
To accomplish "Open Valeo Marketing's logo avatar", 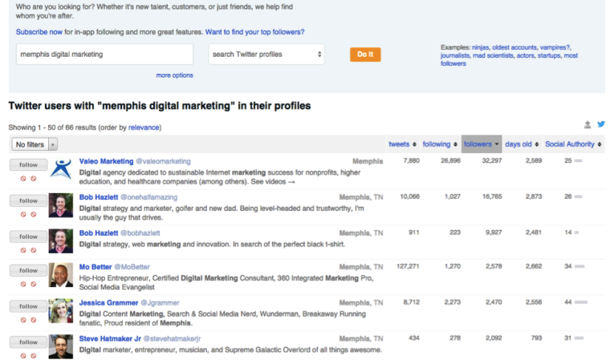I will [x=61, y=169].
